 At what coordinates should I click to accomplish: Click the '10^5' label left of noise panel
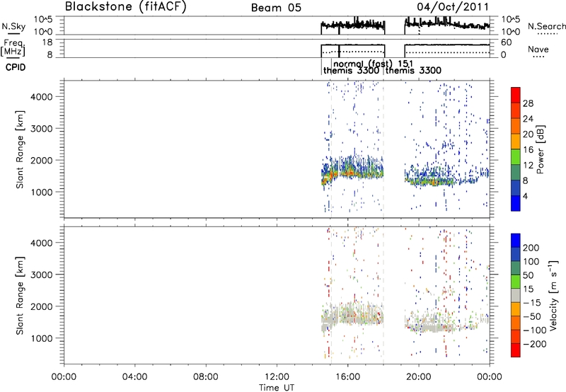[x=43, y=20]
